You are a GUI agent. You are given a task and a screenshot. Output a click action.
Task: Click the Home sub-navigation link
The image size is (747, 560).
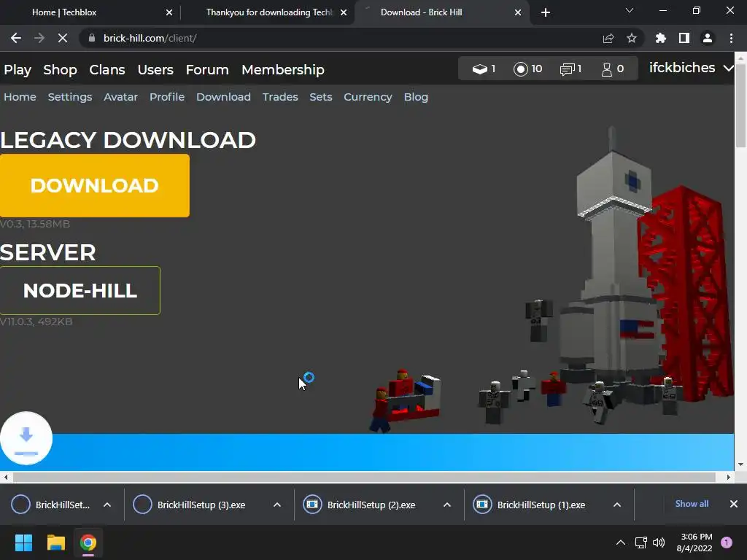[20, 97]
